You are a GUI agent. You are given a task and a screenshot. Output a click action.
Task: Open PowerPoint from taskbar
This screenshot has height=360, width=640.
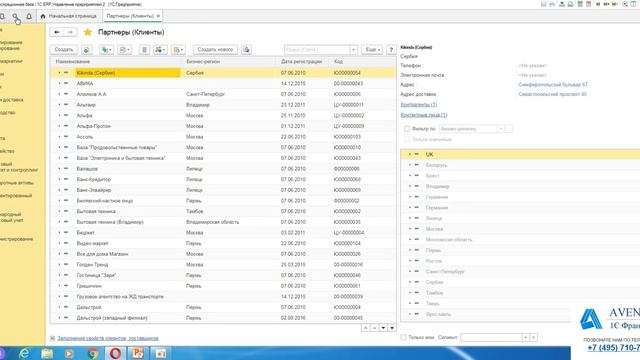click(x=138, y=353)
